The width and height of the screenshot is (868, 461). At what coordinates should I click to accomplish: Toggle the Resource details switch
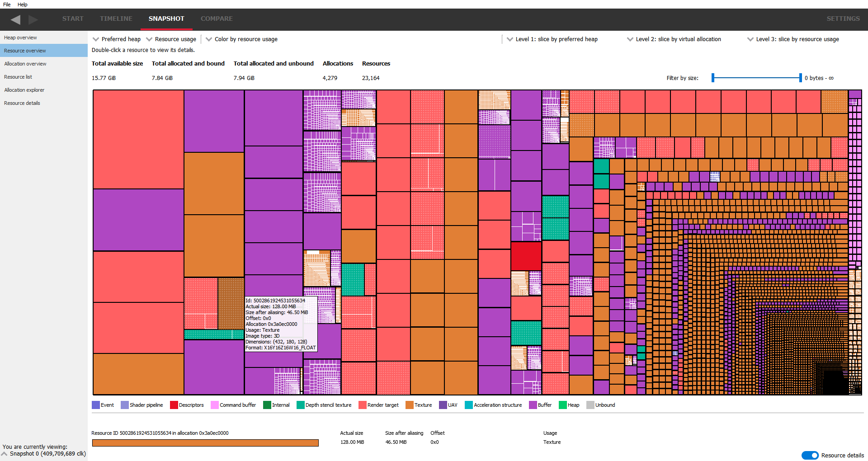pos(810,456)
